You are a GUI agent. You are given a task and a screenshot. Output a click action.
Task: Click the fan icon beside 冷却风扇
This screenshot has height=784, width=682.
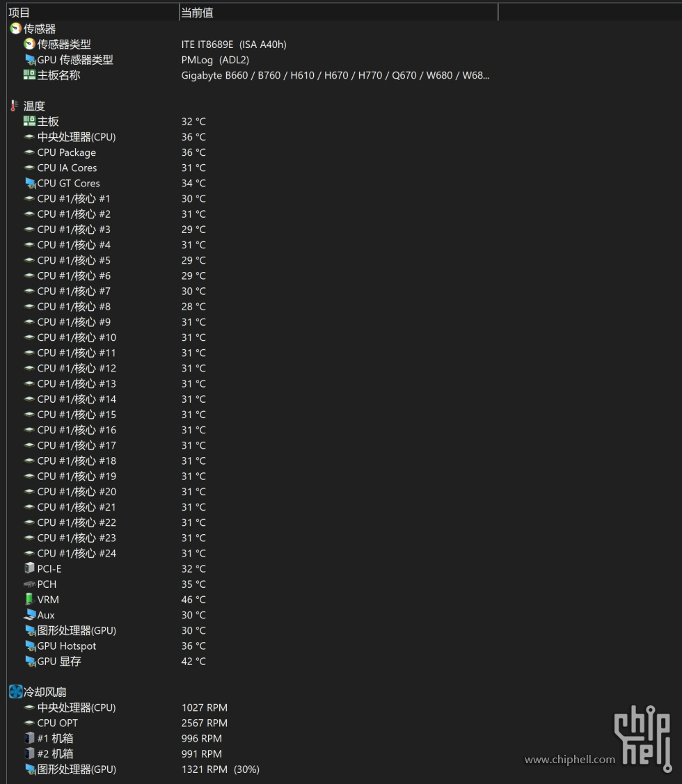(15, 692)
